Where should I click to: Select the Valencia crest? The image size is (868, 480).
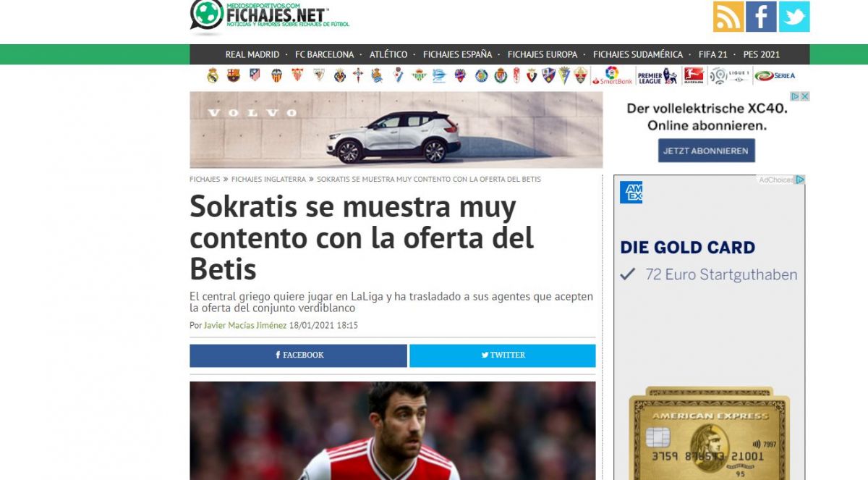(x=276, y=75)
